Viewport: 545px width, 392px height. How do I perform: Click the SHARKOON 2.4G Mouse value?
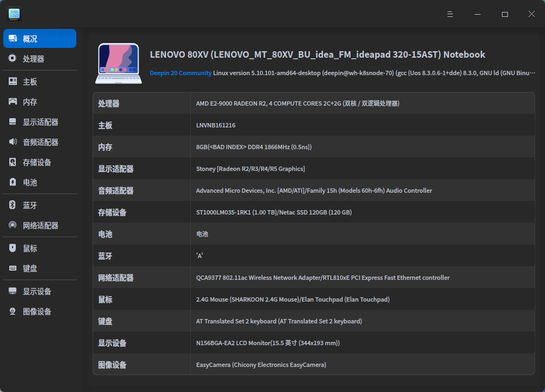[x=293, y=299]
